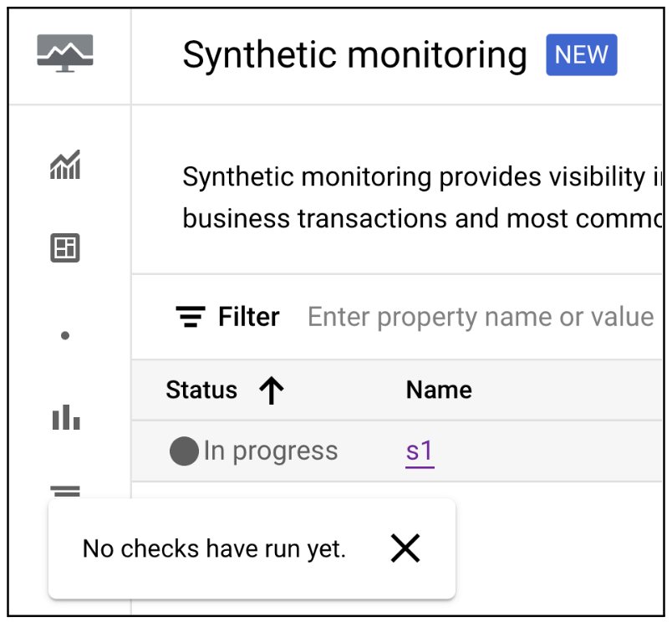Screen dimensions: 672x627
Task: Click the Synthetic monitoring page title
Action: [x=354, y=55]
